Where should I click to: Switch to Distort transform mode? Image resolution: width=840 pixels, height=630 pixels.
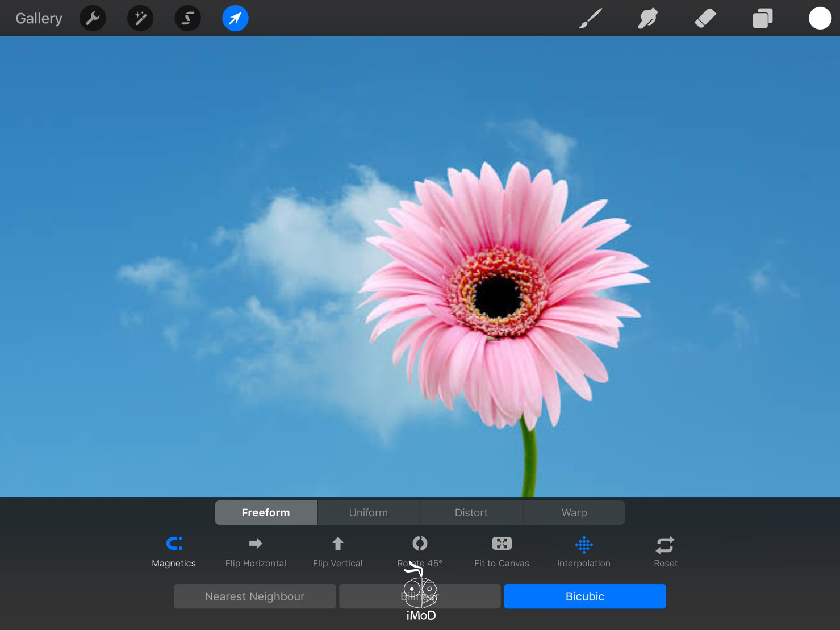471,512
